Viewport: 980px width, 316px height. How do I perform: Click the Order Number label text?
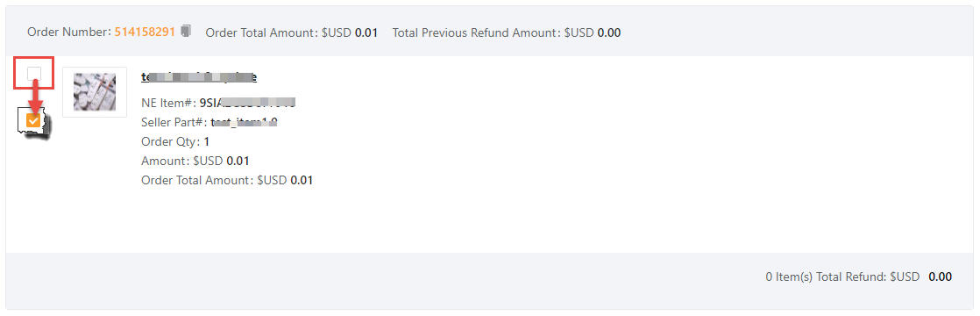pos(69,32)
